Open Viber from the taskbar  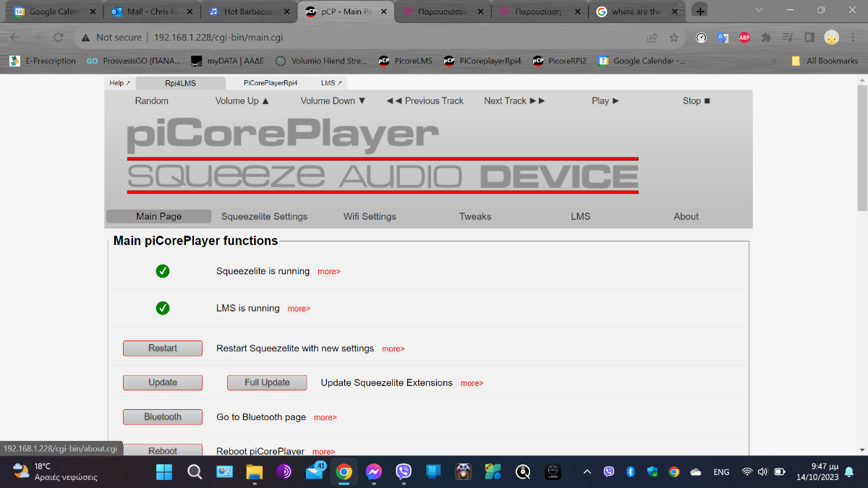[x=403, y=471]
